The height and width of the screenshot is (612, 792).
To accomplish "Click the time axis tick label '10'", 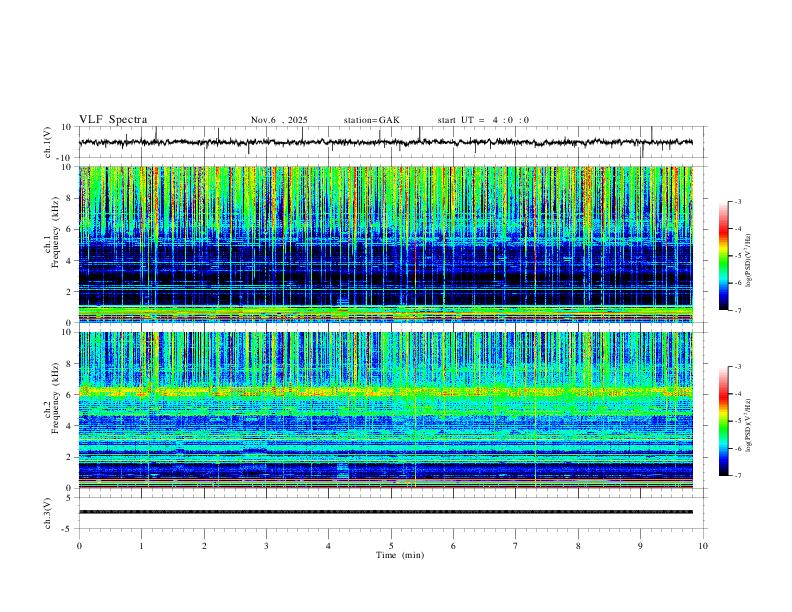I will (703, 546).
